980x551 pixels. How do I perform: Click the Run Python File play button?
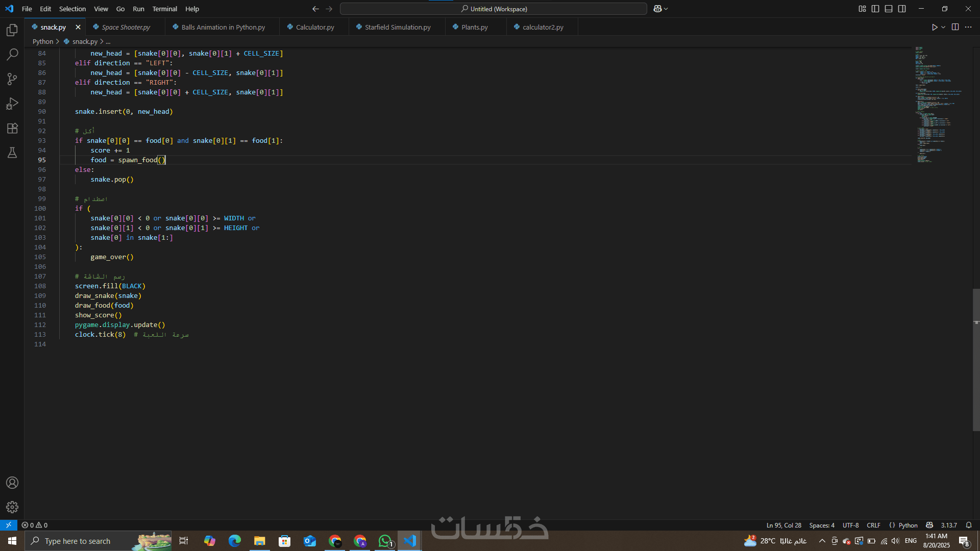[934, 27]
